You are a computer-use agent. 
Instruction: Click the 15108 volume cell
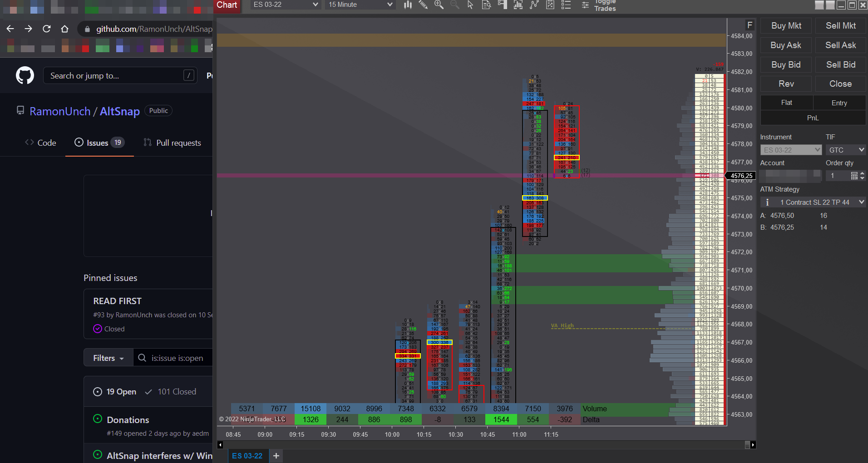(311, 409)
